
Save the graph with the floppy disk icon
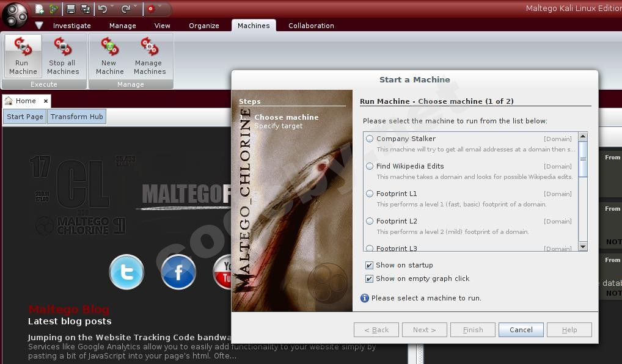[71, 9]
